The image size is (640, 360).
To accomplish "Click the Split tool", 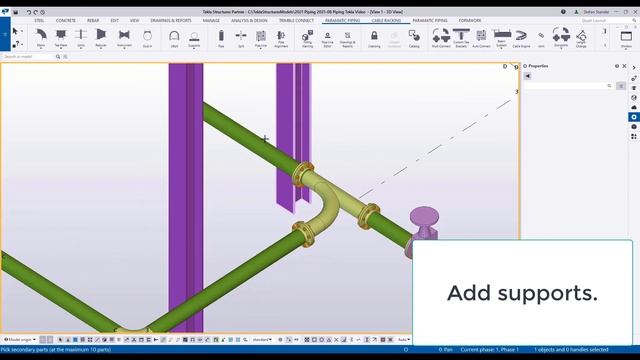I will pos(241,38).
